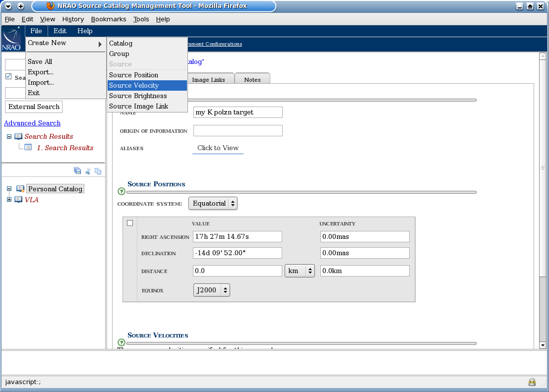Click the cut (scissors) icon above catalog tree

[x=88, y=170]
